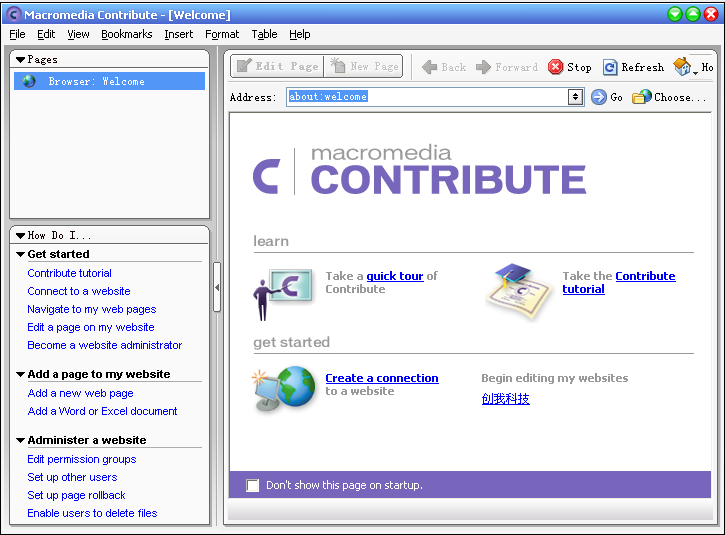Open the Table menu

coord(264,34)
